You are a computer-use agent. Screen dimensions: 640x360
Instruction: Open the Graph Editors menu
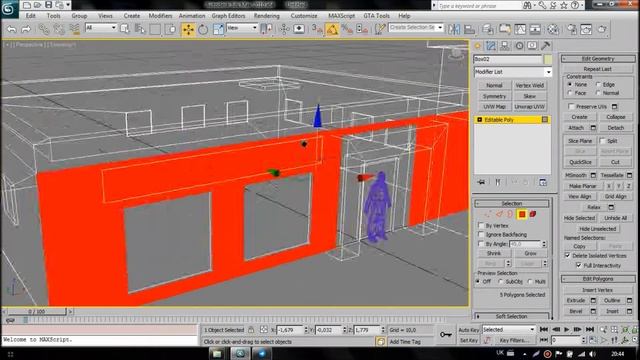click(229, 16)
